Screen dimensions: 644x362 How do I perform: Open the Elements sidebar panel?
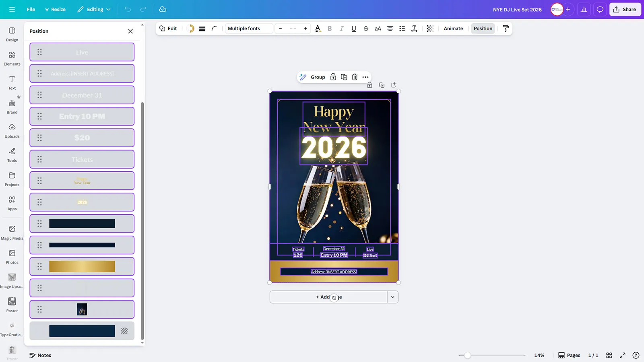(x=12, y=58)
